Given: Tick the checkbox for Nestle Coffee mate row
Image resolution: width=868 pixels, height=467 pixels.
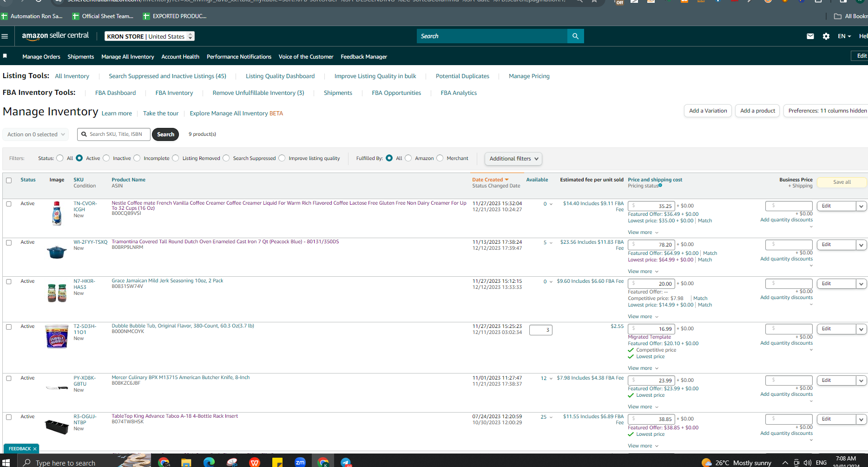Looking at the screenshot, I should point(9,204).
